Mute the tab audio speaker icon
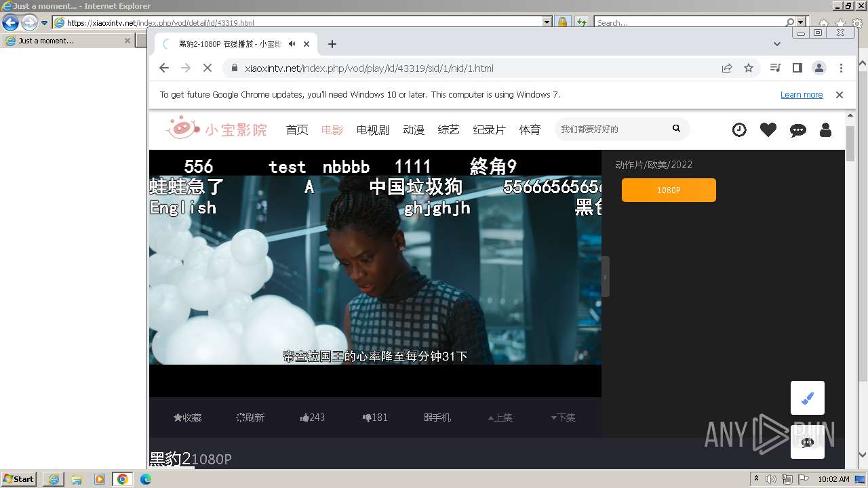Screen dimensions: 868x488 pyautogui.click(x=292, y=44)
